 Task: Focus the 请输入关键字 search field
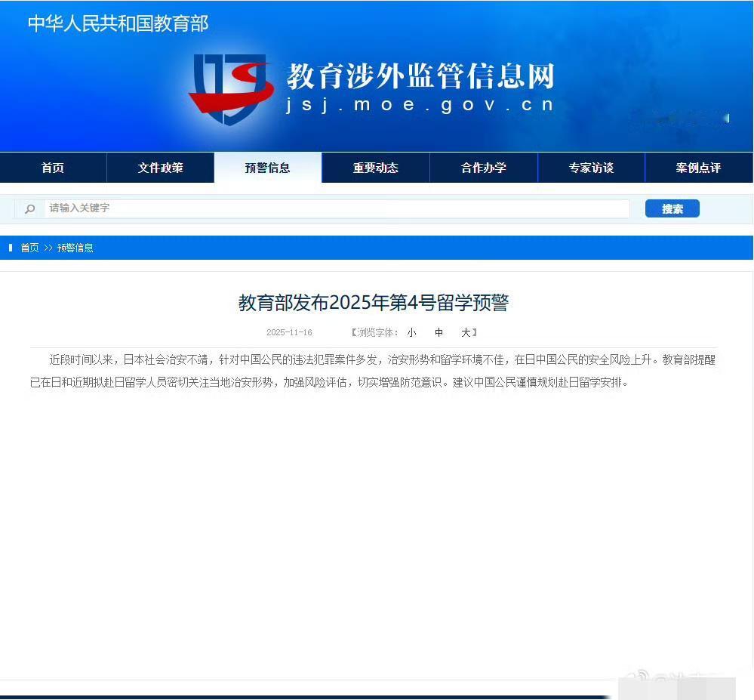tap(337, 208)
